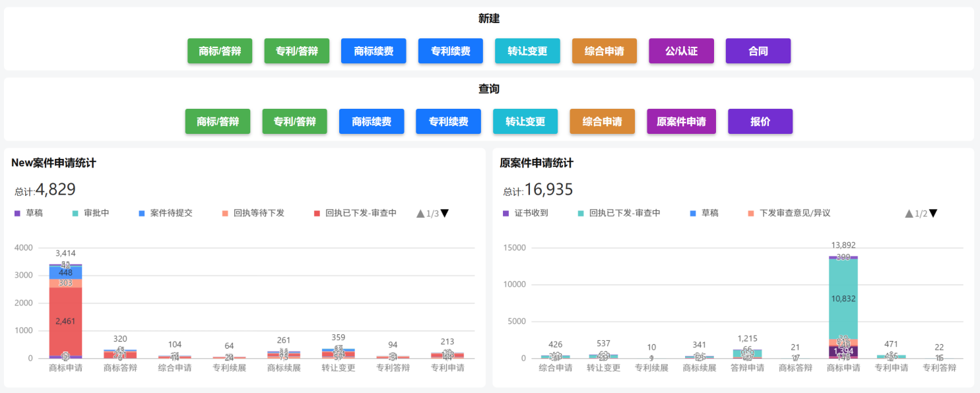Go to previous legend page in New案件申请统计

coord(420,213)
